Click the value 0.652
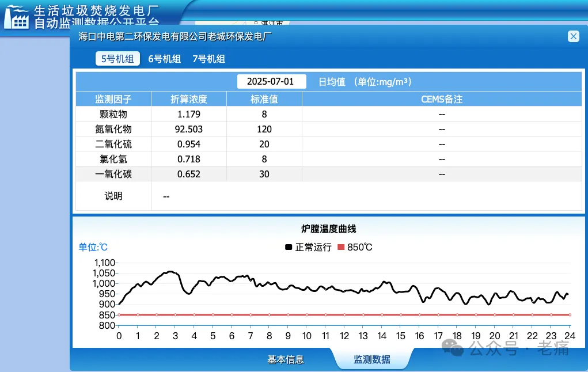 (189, 174)
